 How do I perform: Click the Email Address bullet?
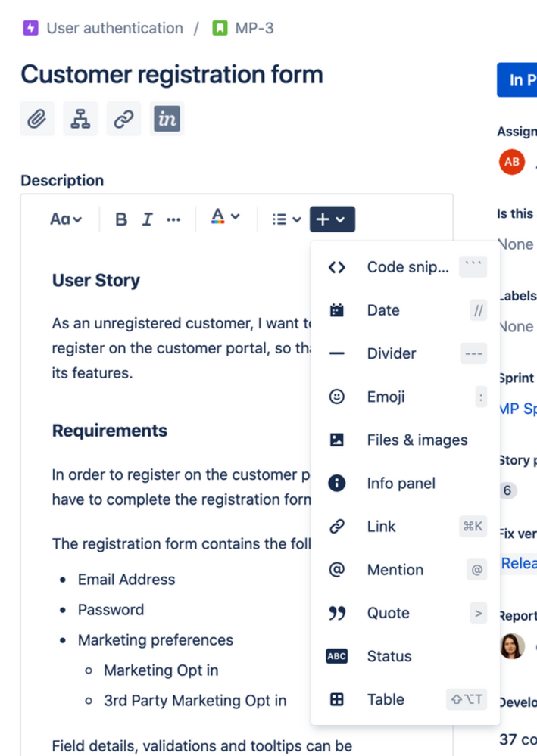click(126, 579)
